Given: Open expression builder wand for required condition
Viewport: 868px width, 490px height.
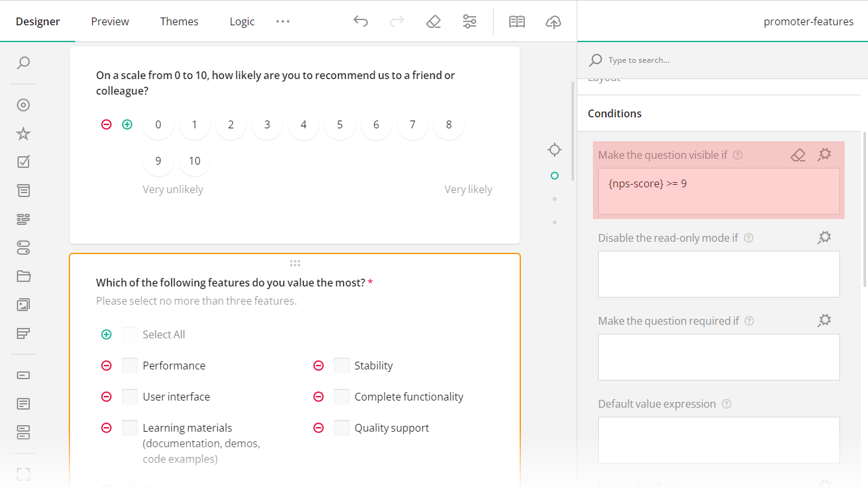Looking at the screenshot, I should (x=824, y=320).
